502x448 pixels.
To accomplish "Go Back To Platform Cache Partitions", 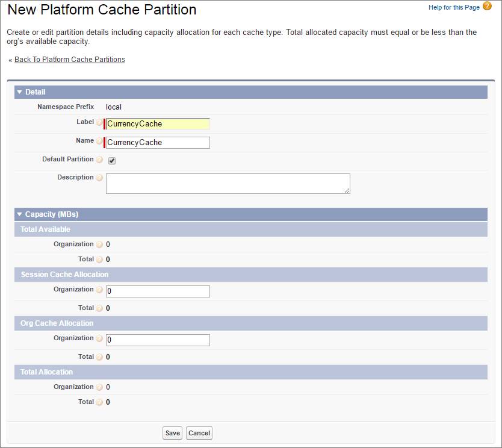I will click(x=69, y=60).
